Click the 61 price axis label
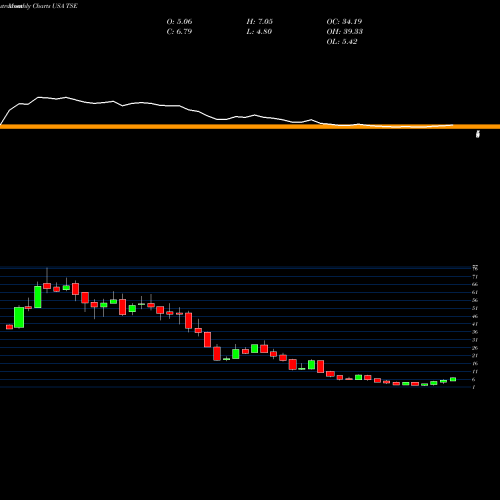 (475, 292)
